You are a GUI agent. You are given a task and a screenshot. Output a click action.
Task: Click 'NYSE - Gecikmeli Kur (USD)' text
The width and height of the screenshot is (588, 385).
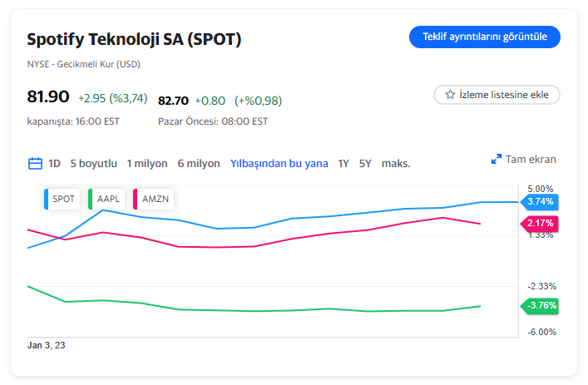click(84, 64)
